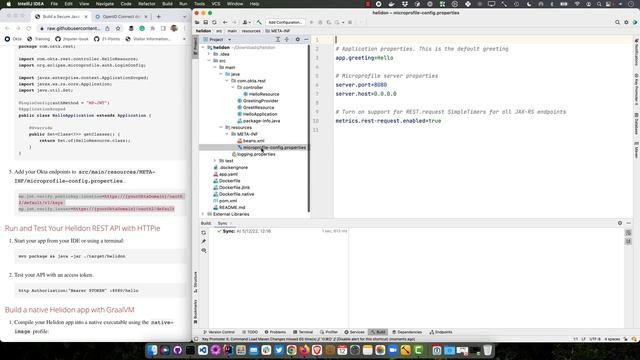Screen dimensions: 640x360
Task: Expand the .idea folder
Action: pyautogui.click(x=209, y=54)
